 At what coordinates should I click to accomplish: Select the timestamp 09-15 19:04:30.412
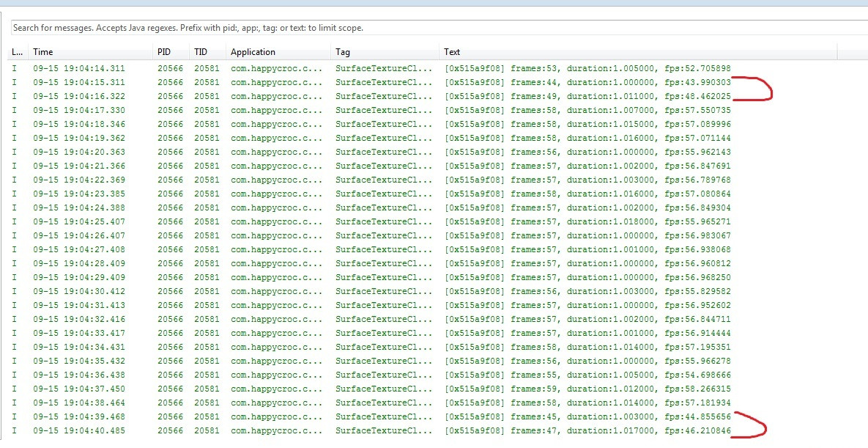click(78, 291)
